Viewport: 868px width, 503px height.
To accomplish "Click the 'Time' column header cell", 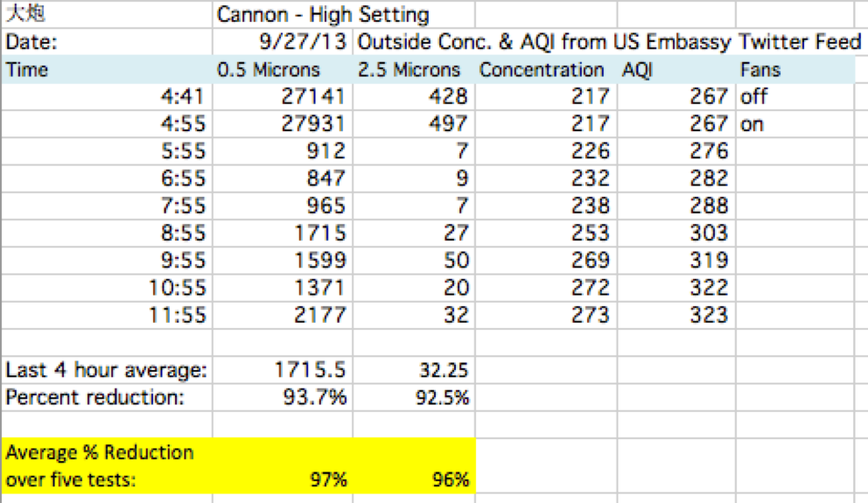I will coord(107,70).
